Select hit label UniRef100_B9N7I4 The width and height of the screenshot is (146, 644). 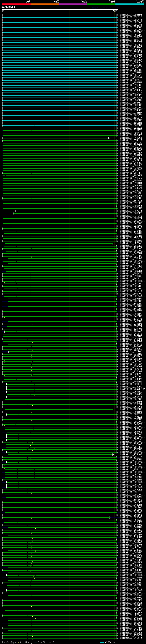tap(131, 40)
